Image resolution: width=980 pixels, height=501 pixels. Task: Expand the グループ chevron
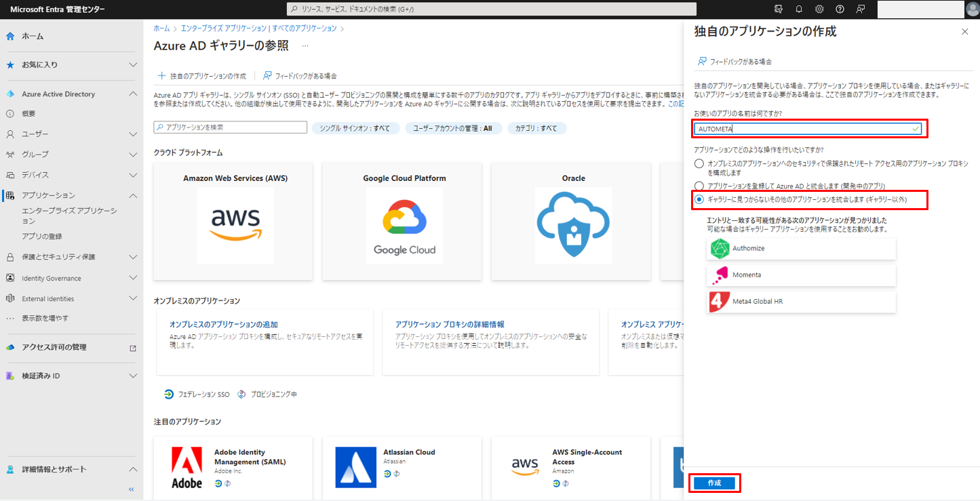(x=133, y=154)
